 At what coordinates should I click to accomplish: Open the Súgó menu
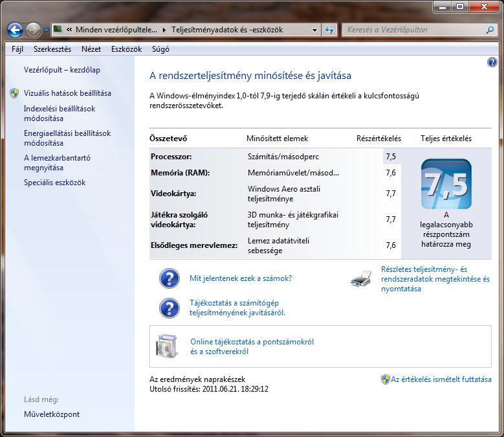[160, 49]
